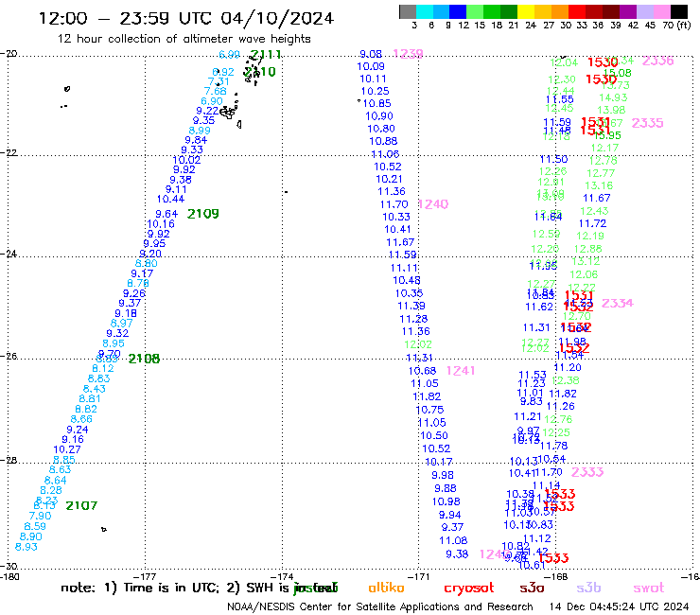Click the wave height value 7.90
The width and height of the screenshot is (700, 615).
[x=40, y=516]
